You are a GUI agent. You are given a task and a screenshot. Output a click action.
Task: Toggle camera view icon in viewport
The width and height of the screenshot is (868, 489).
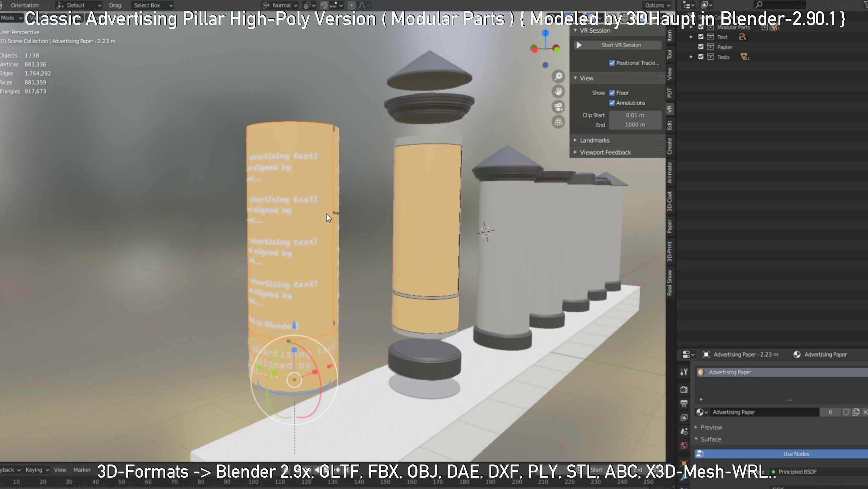click(x=558, y=107)
